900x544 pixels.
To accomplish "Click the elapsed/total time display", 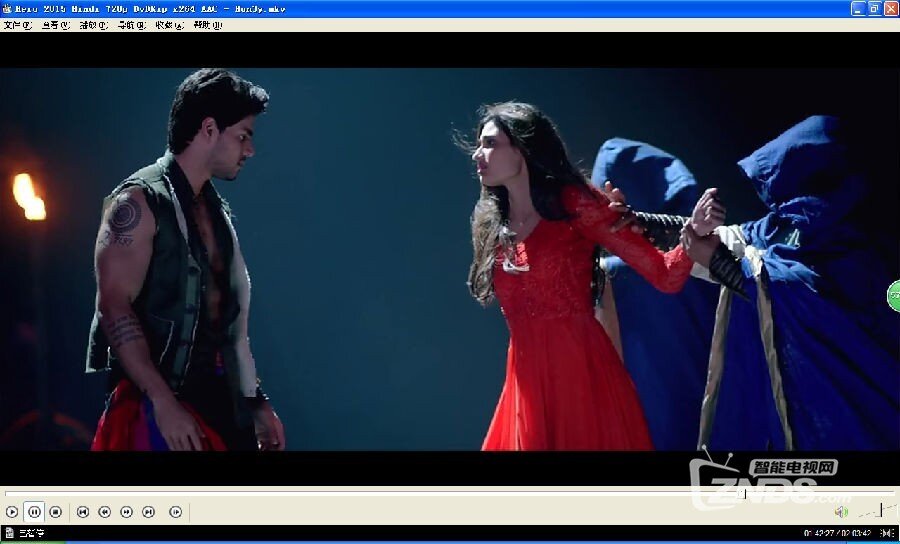I will [x=837, y=534].
